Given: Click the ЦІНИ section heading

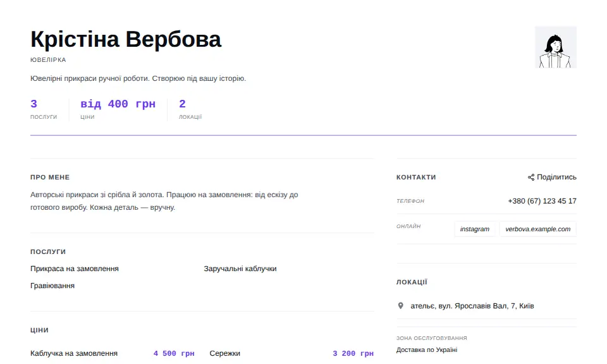Looking at the screenshot, I should pyautogui.click(x=39, y=330).
